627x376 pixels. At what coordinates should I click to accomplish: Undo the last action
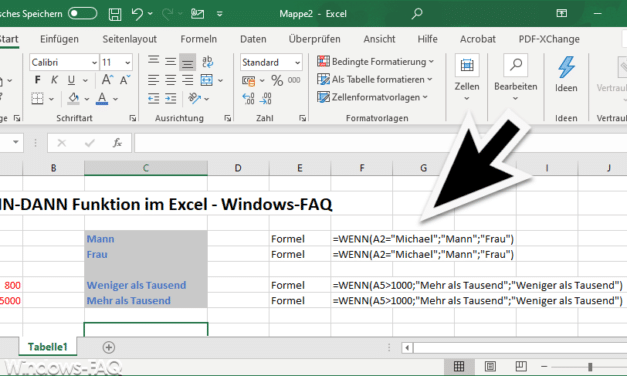137,14
